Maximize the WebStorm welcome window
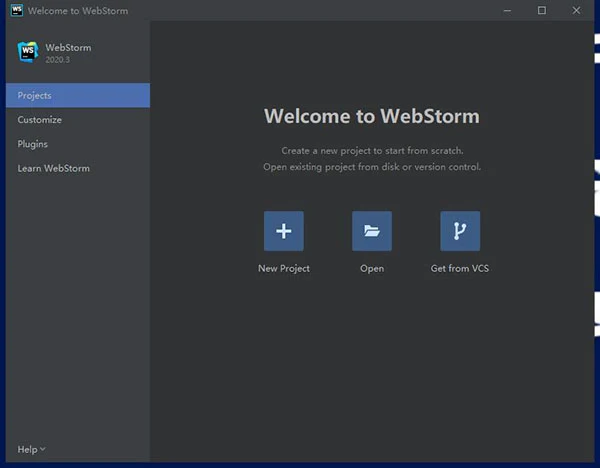Image resolution: width=600 pixels, height=468 pixels. (542, 11)
